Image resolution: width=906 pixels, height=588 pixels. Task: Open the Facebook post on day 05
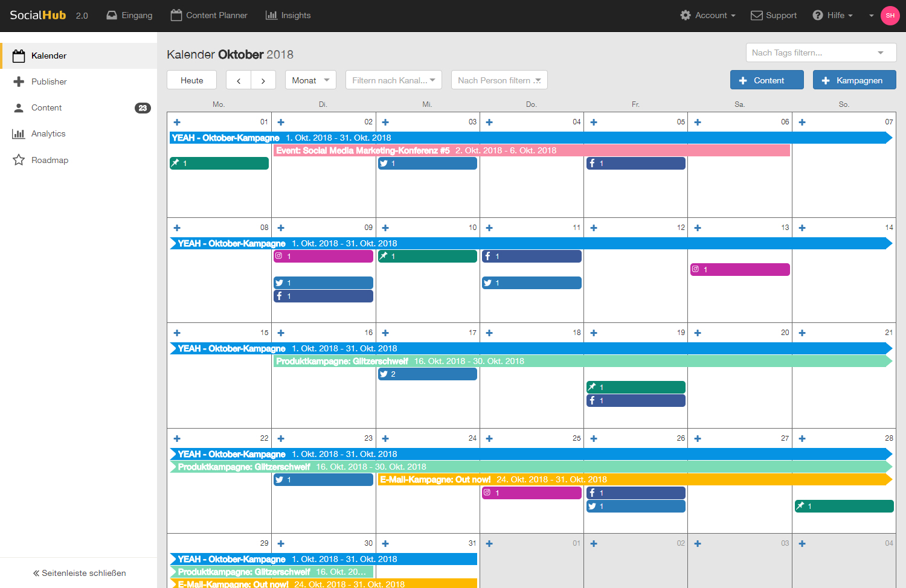tap(636, 163)
